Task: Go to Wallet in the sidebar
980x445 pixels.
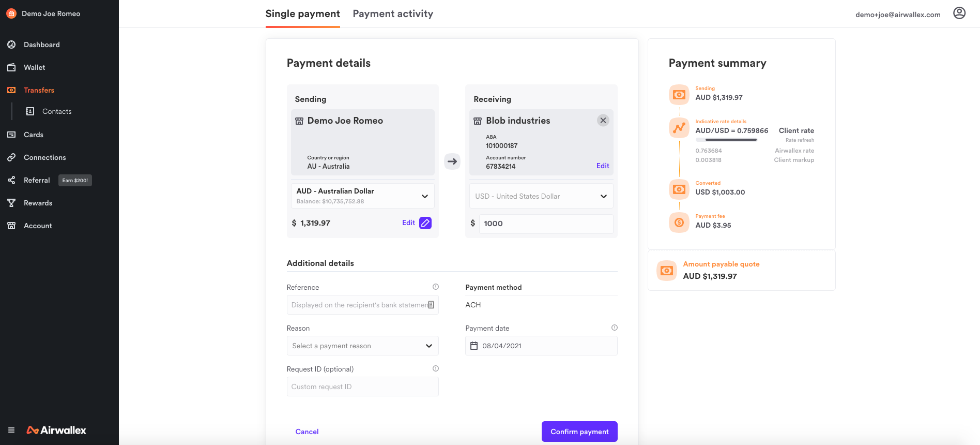Action: pos(34,67)
